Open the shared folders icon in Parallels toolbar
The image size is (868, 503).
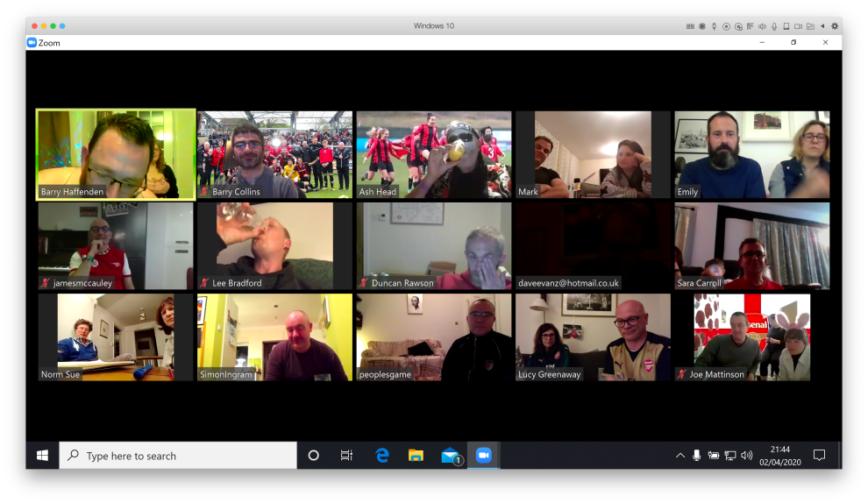click(810, 26)
